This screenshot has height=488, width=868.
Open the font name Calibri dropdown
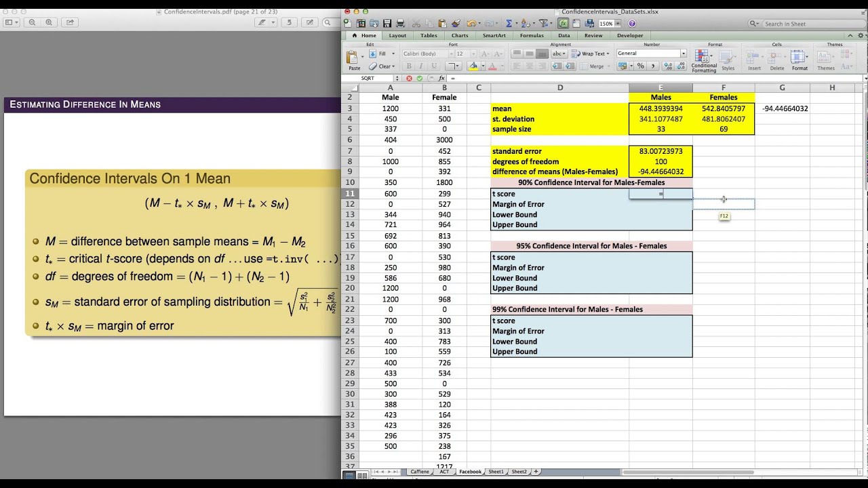coord(451,54)
